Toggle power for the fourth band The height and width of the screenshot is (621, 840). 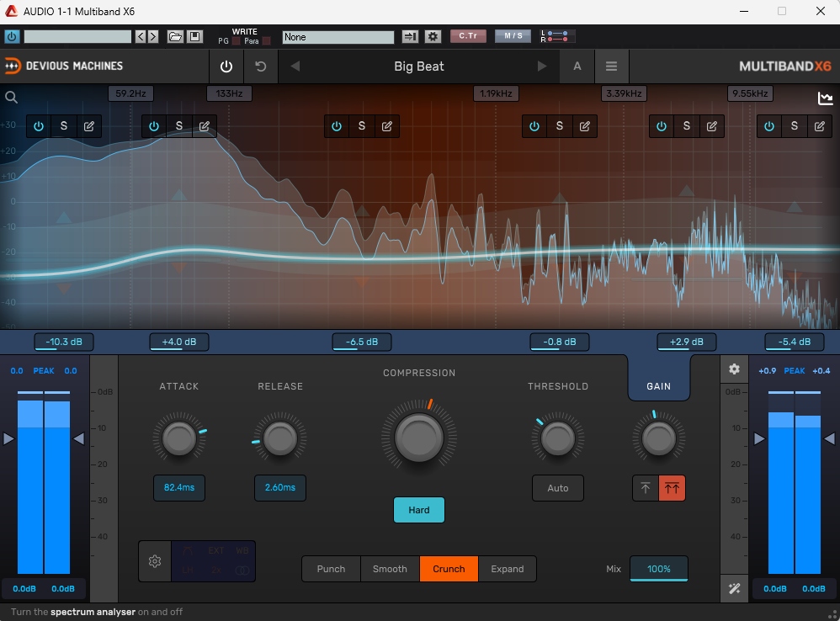[534, 126]
